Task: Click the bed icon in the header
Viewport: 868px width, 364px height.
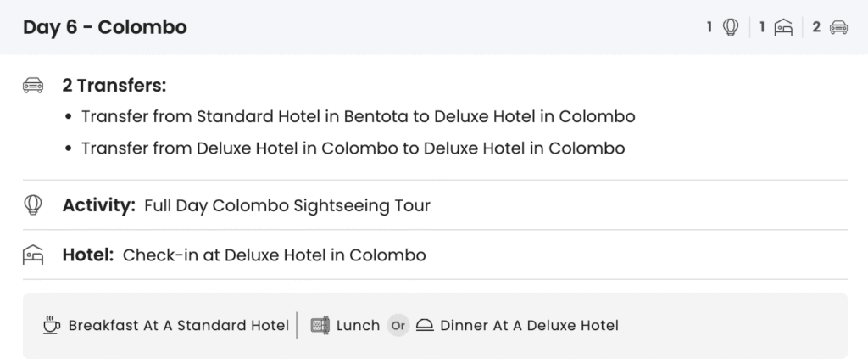Action: pyautogui.click(x=784, y=27)
